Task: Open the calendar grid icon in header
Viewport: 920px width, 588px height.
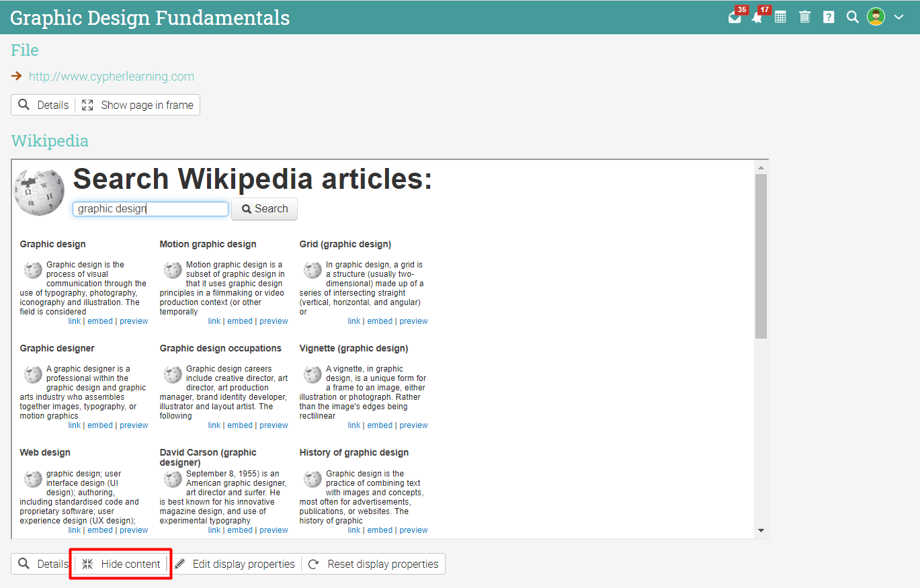Action: pyautogui.click(x=780, y=17)
